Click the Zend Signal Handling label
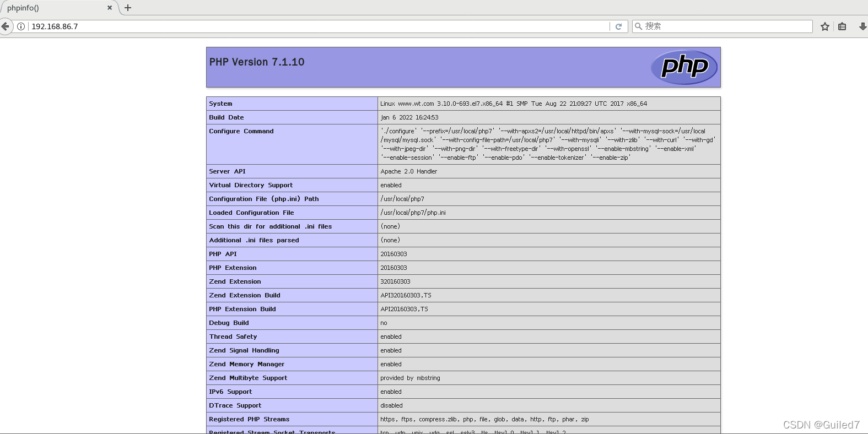Screen dimensions: 868x434 tap(244, 350)
